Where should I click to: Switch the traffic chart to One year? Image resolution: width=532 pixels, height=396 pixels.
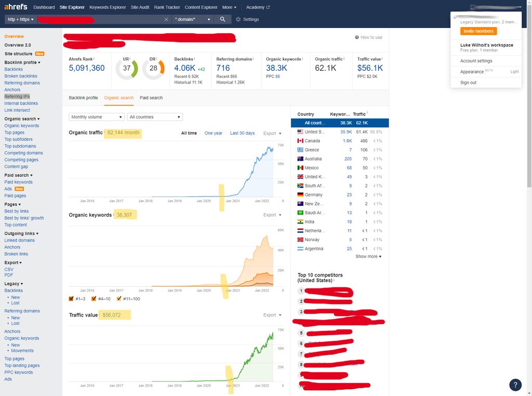pos(214,133)
